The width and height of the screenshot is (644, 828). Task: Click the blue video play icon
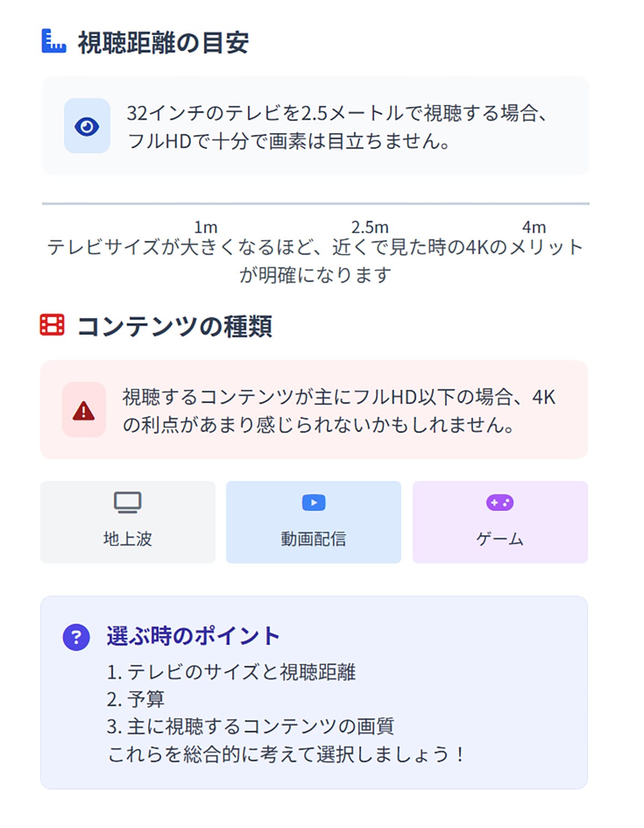coord(313,503)
